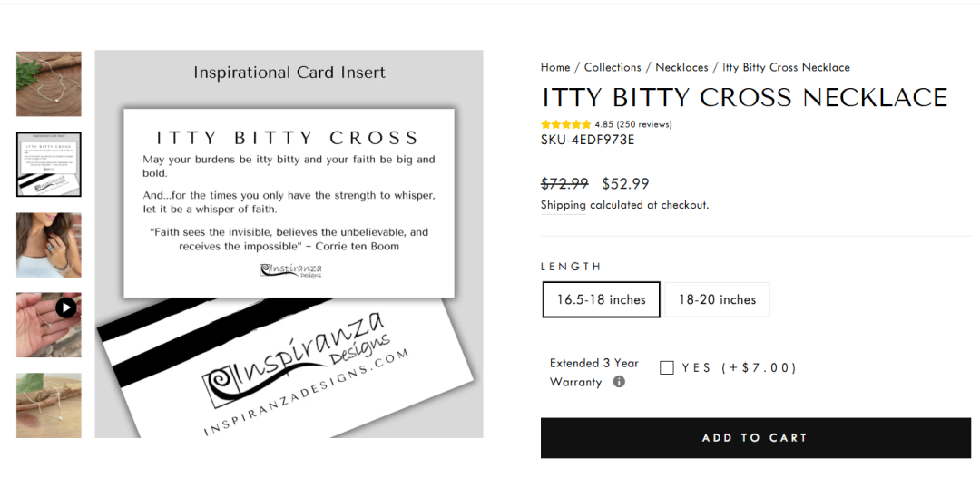
Task: Open the Shipping policy link
Action: click(x=563, y=205)
